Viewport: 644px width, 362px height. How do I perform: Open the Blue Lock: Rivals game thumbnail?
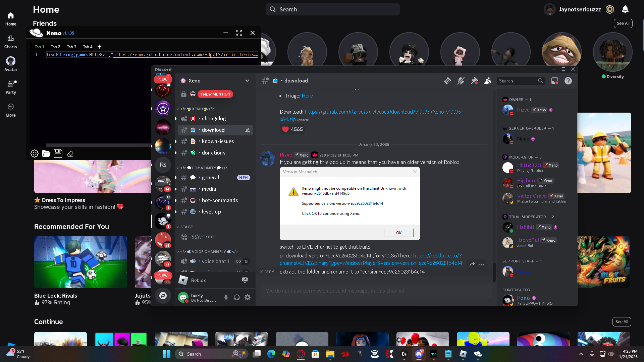click(x=80, y=262)
